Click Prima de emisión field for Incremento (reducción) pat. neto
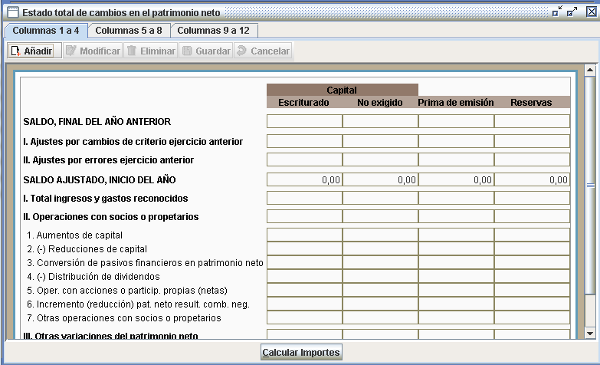 coord(456,304)
